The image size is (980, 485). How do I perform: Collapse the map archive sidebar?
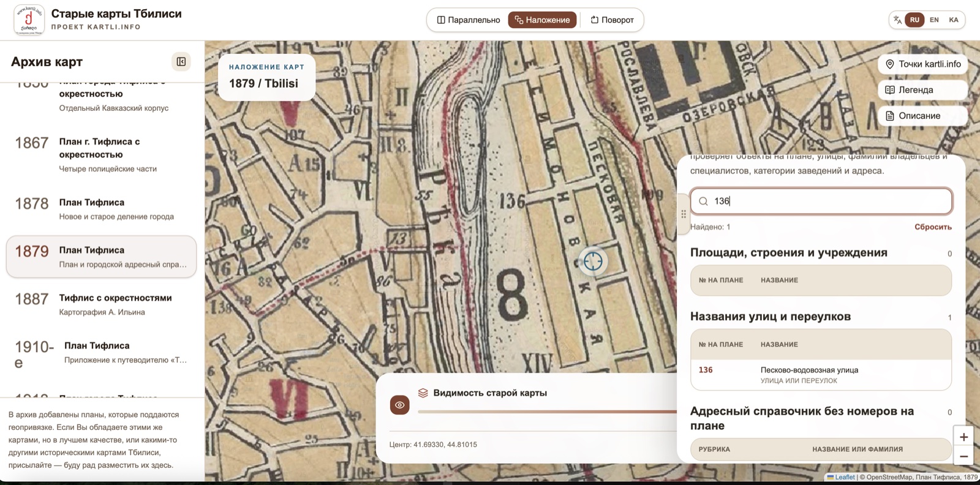181,61
